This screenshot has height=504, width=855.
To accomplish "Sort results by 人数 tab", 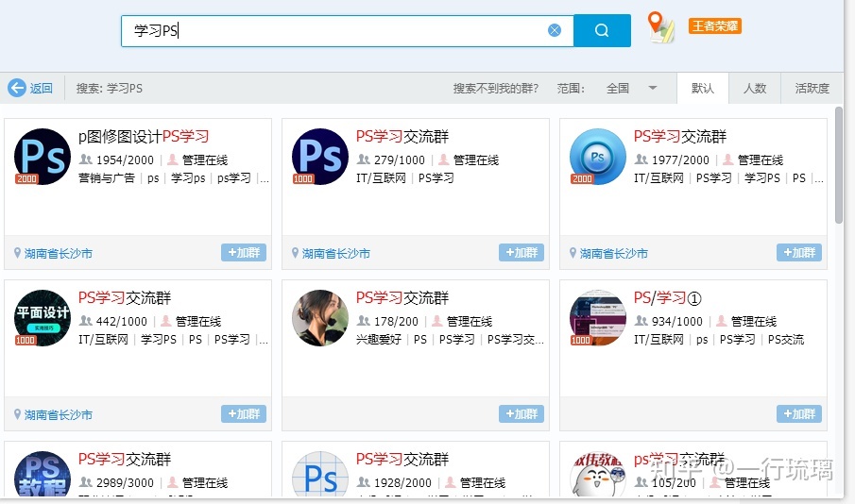I will coord(755,89).
